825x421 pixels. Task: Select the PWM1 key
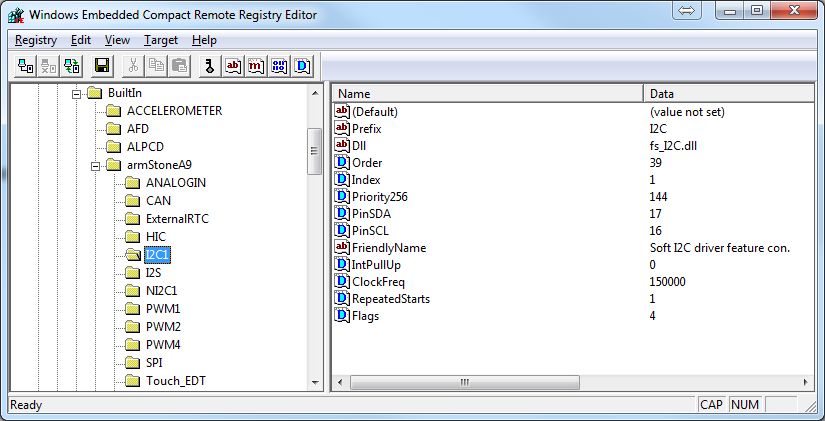163,309
